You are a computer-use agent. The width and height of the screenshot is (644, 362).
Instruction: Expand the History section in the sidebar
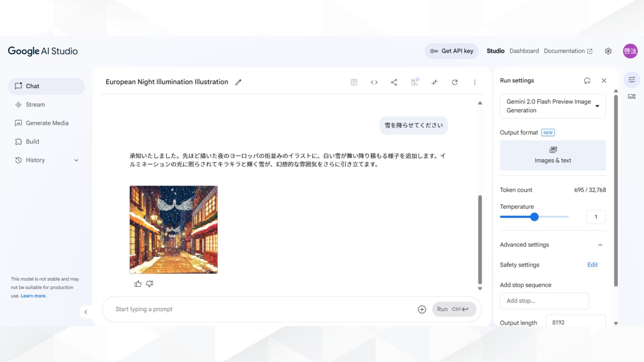76,160
